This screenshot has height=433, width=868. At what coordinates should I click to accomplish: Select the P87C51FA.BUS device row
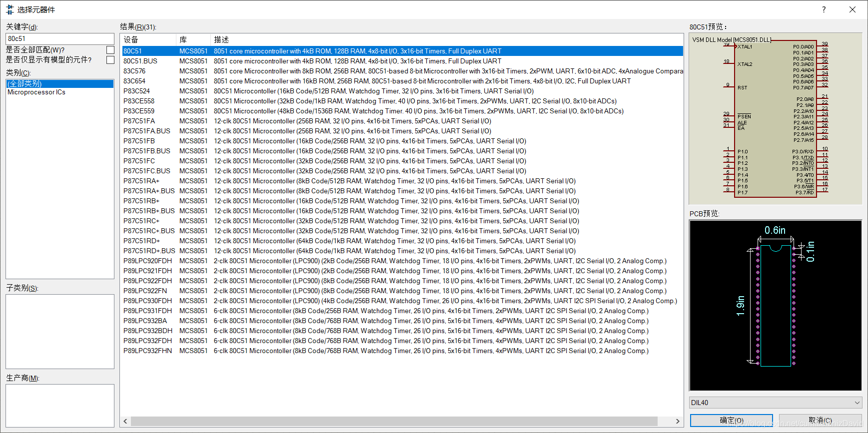pos(402,131)
